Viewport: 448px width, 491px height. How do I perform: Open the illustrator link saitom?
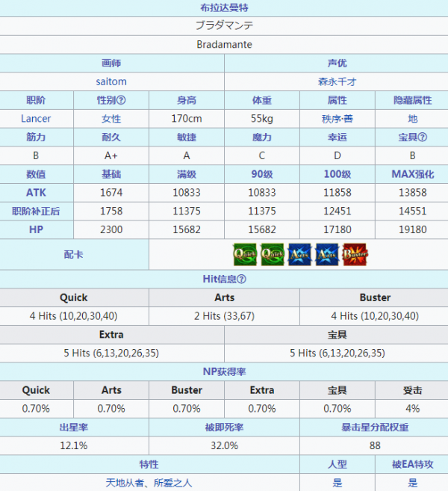(111, 81)
